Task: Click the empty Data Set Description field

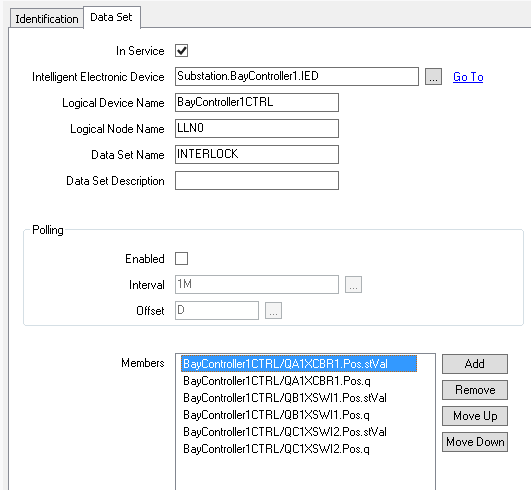Action: 257,180
